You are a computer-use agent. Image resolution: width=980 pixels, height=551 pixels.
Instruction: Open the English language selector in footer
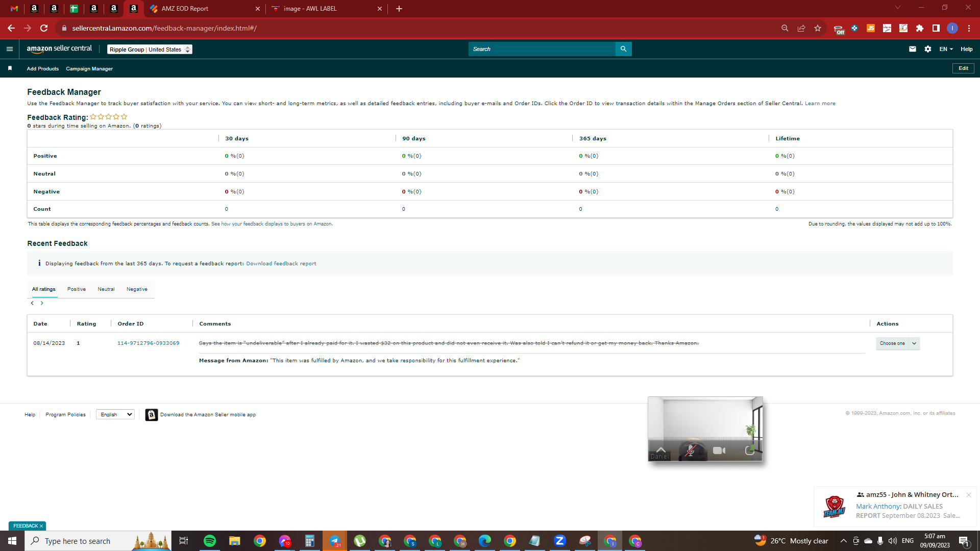click(x=115, y=414)
